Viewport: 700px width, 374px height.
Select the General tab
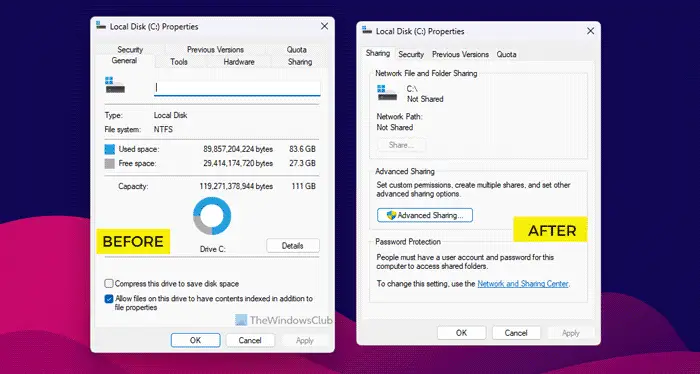[x=124, y=61]
